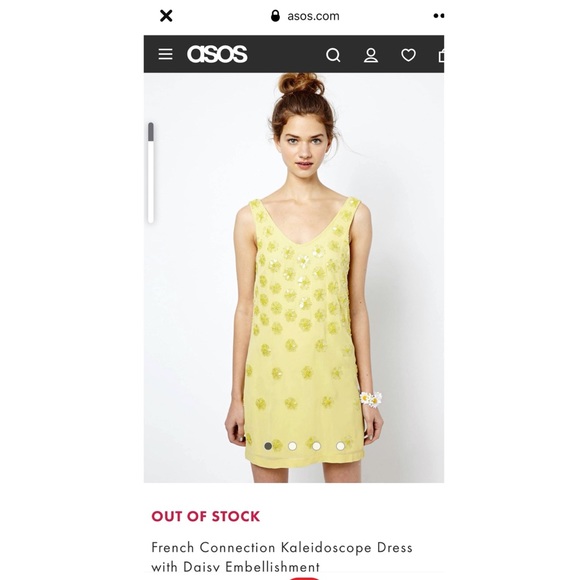Select the asos.com address text

click(313, 16)
